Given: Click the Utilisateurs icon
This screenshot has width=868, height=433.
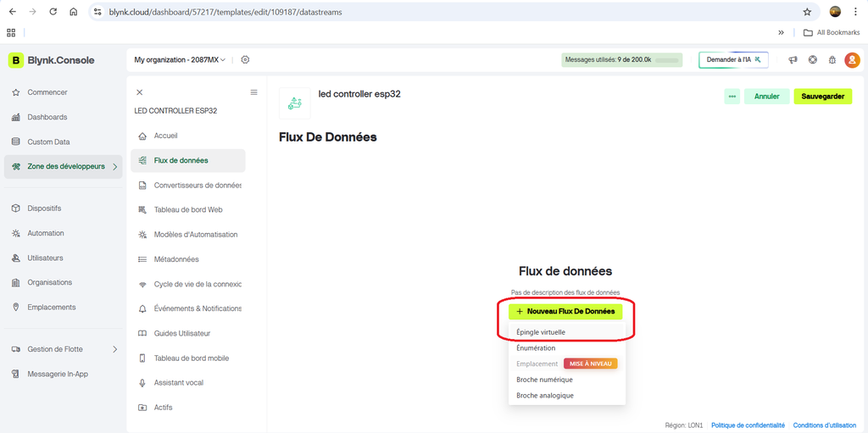Looking at the screenshot, I should click(x=16, y=258).
